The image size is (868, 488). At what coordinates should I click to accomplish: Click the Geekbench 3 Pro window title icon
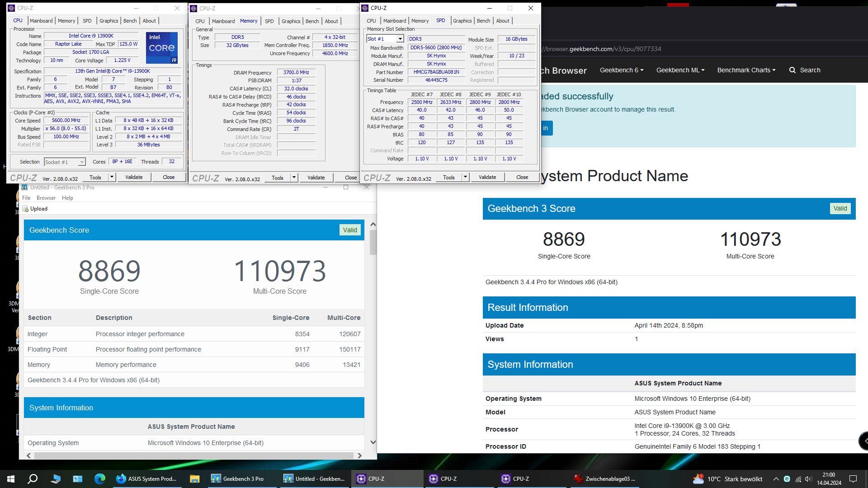click(x=24, y=187)
